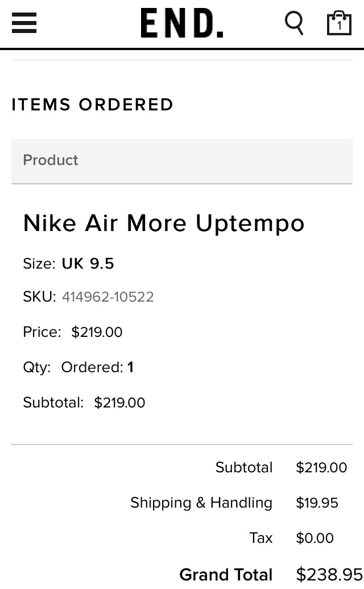Viewport: 364px width, 589px height.
Task: Click the item price $219.00
Action: (97, 332)
